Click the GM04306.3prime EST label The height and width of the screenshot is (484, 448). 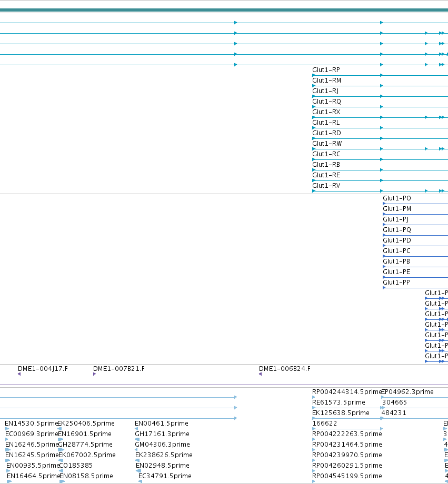click(x=163, y=445)
